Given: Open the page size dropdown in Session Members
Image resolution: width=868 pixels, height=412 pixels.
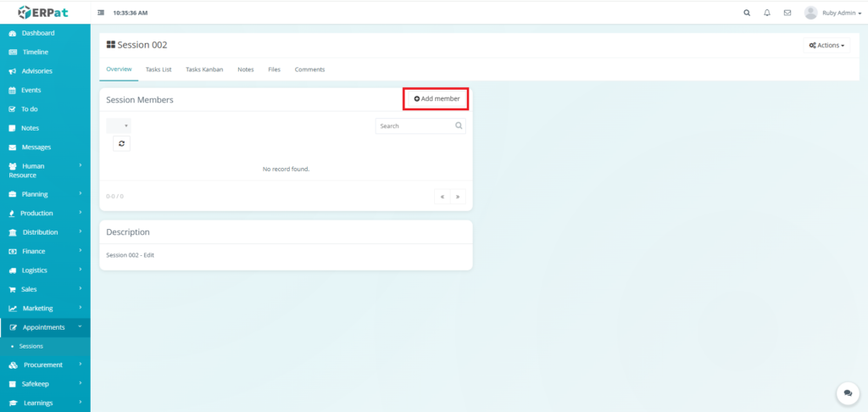Looking at the screenshot, I should (x=119, y=125).
